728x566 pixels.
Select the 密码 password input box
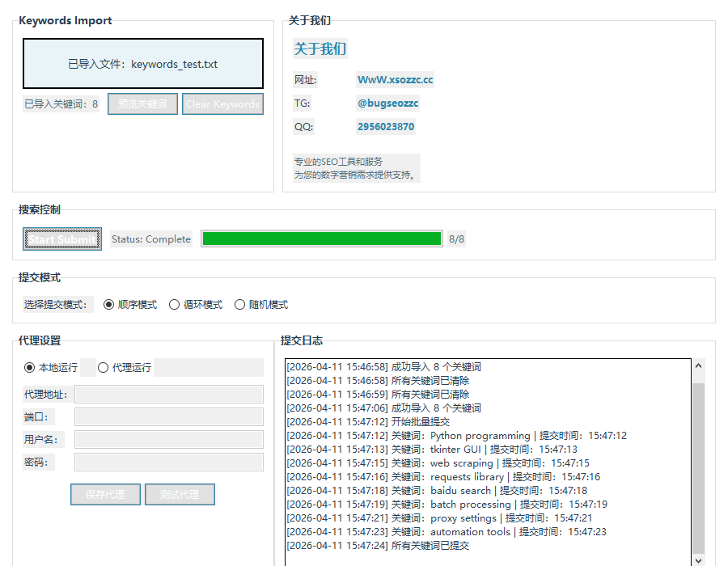tap(168, 463)
